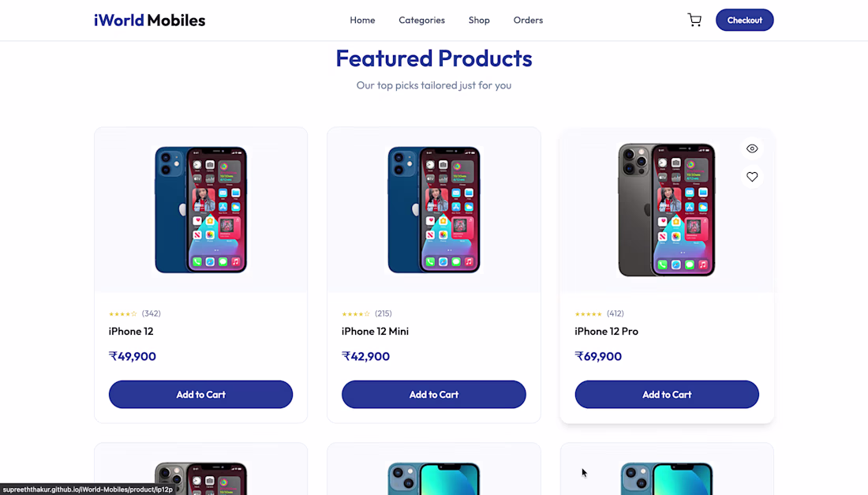868x495 pixels.
Task: Open the iPhone 12 product image
Action: click(200, 210)
